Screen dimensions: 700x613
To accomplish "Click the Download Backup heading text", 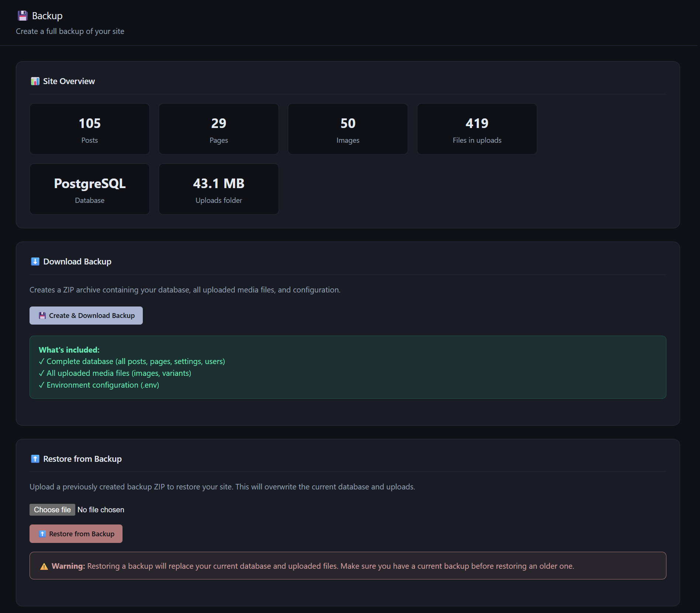I will [77, 262].
